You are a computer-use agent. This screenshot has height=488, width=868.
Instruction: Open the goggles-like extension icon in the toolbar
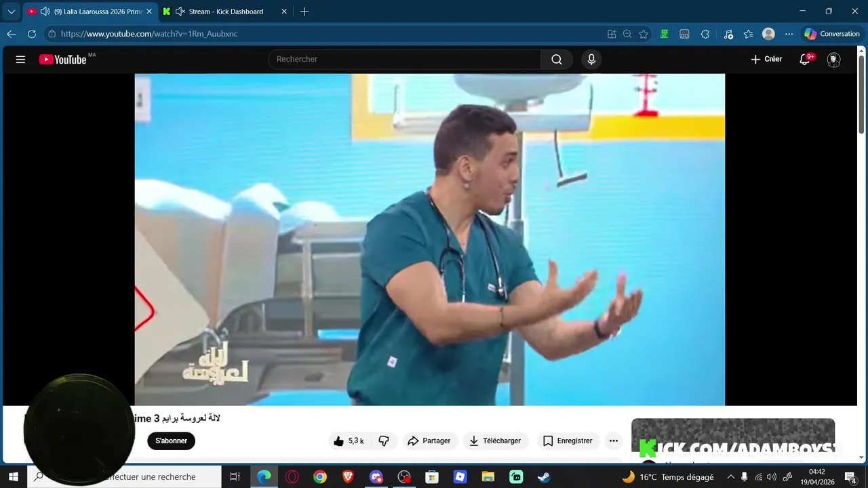(685, 34)
